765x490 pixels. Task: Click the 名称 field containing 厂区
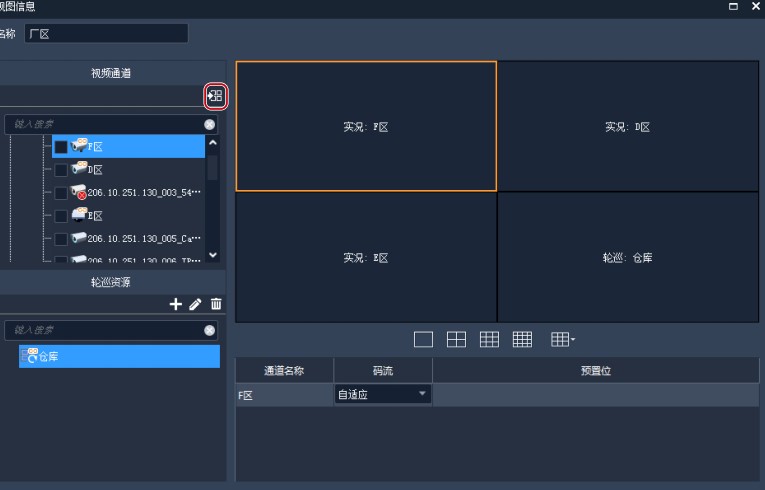click(x=106, y=34)
